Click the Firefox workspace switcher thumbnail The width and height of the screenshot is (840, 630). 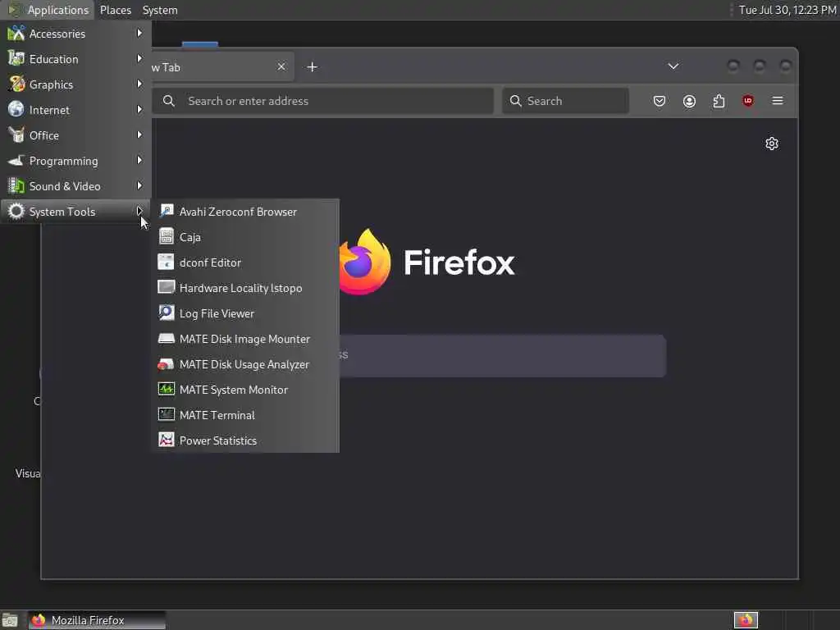coord(746,620)
